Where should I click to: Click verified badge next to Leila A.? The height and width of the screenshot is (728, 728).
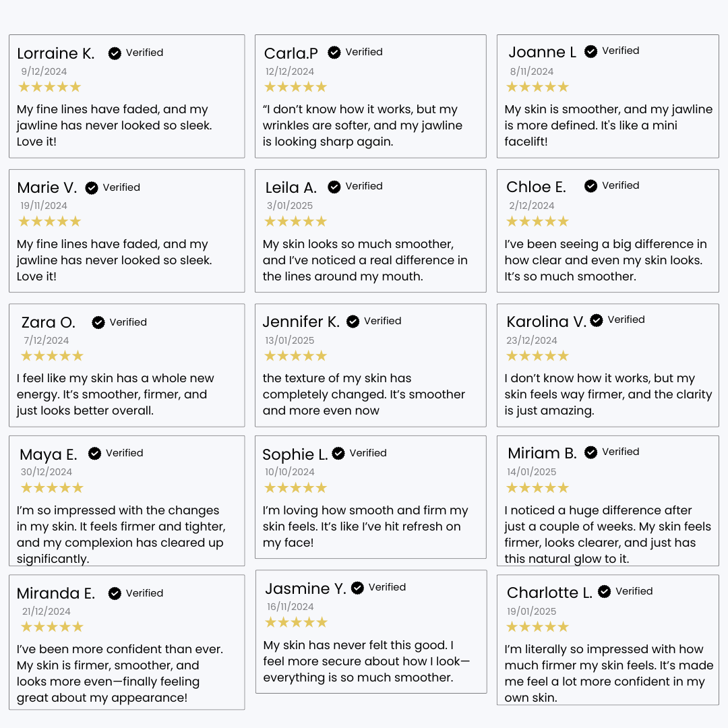pyautogui.click(x=334, y=187)
